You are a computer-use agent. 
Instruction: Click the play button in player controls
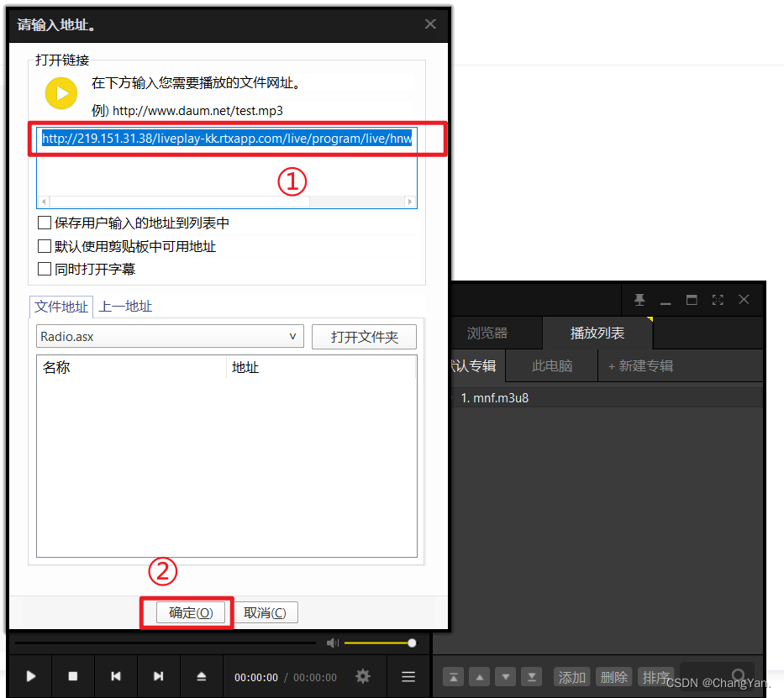coord(30,676)
